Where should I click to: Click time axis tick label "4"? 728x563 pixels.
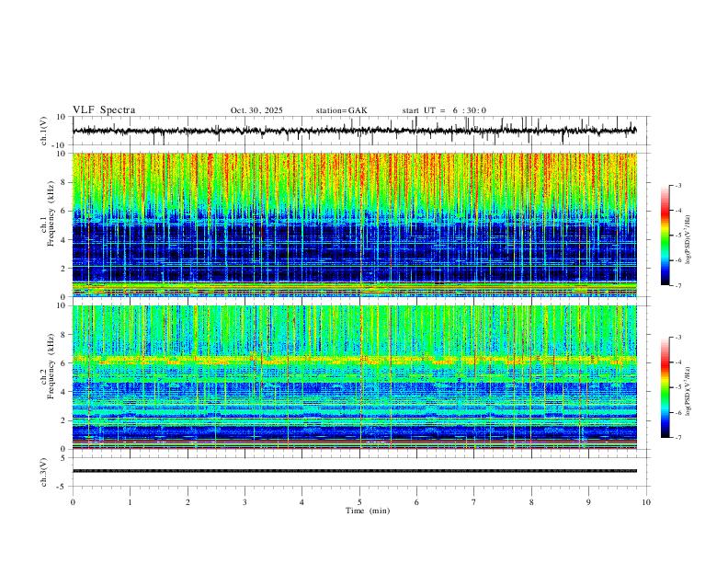(302, 502)
